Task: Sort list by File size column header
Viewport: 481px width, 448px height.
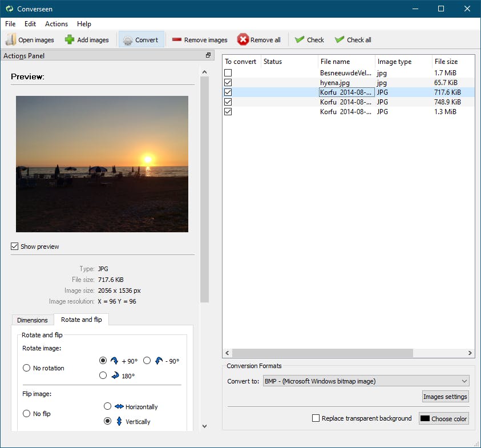Action: click(446, 62)
